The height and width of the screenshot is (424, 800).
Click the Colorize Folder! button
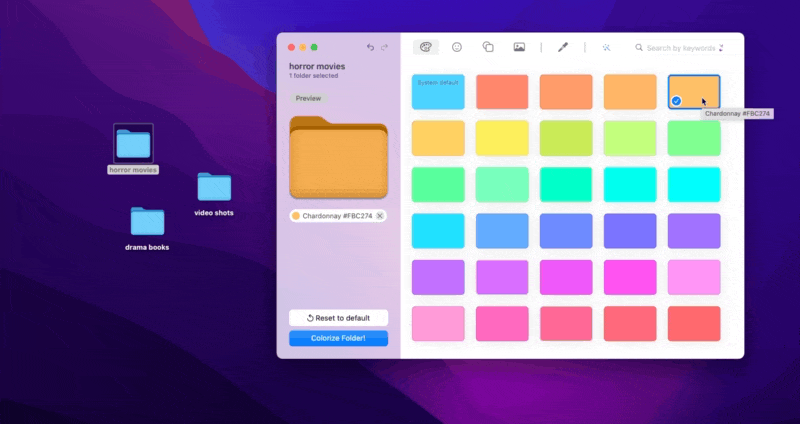click(338, 338)
